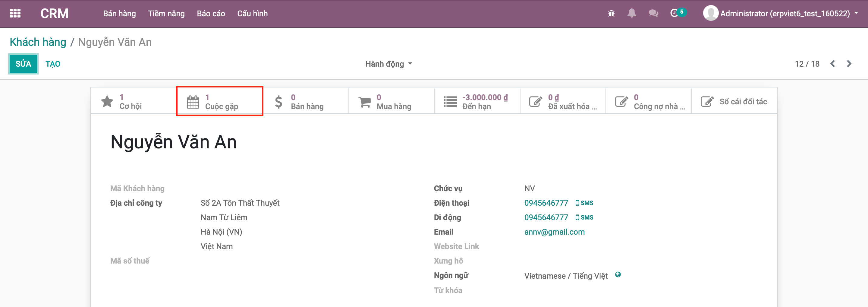Click the edit icon beside Công nợ nhà

[622, 101]
